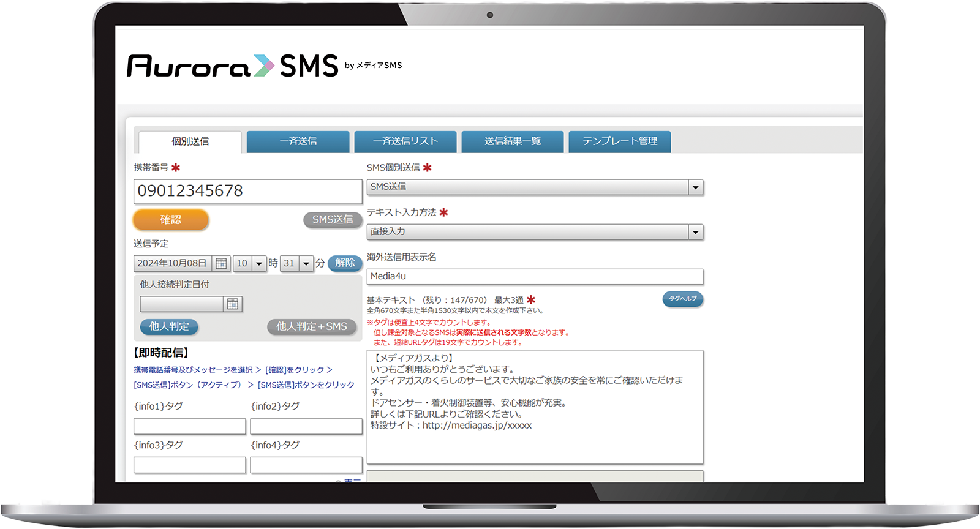Click the red note ※タグは便宜上4文字でカウントします

pos(429,323)
